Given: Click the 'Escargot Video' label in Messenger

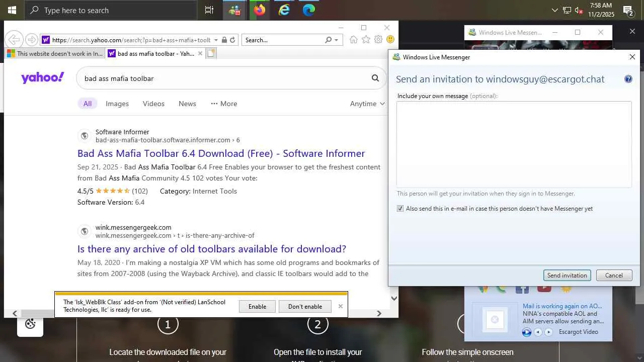Looking at the screenshot, I should (578, 332).
